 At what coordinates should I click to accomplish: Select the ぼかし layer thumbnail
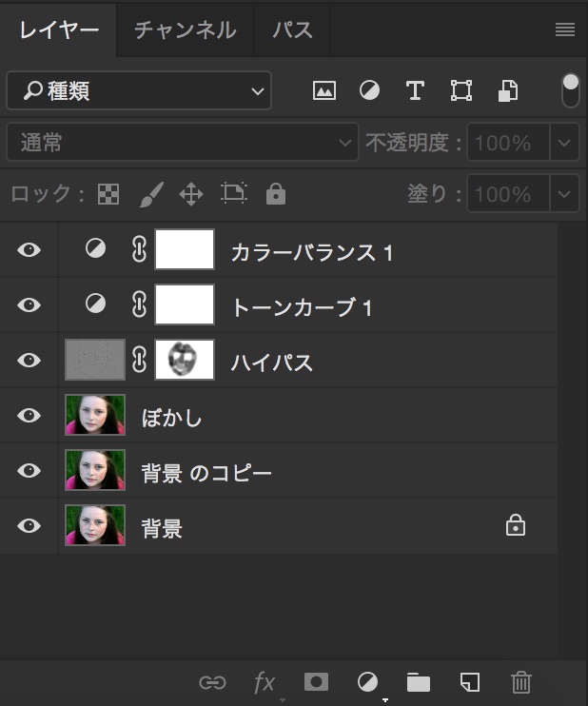95,415
